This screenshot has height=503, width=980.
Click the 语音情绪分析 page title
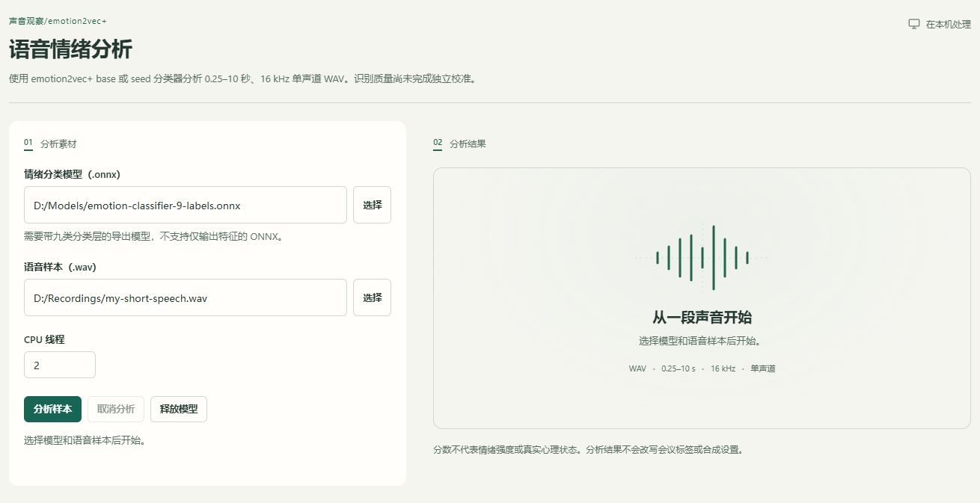point(70,50)
